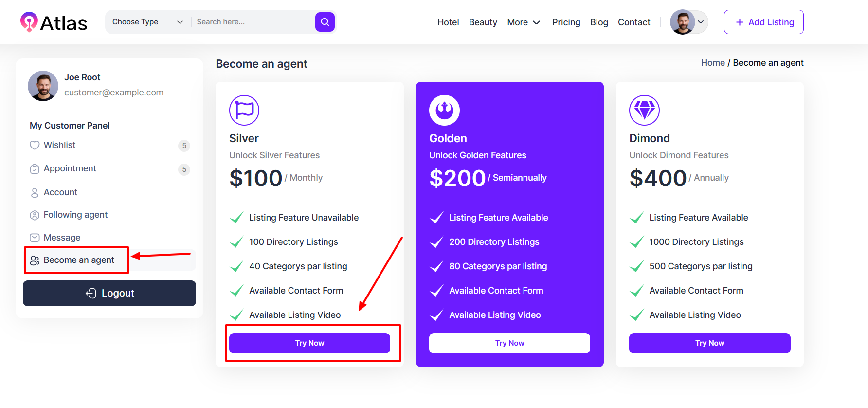Viewport: 868px width, 408px height.
Task: Click the purple search magnifier button
Action: 325,22
